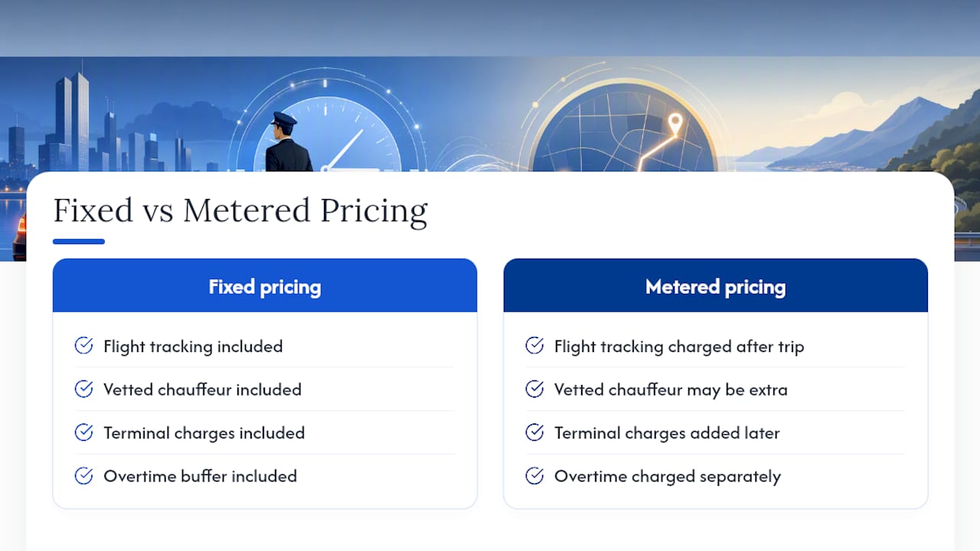Screen dimensions: 980x551
Task: Click the Overtime buffer included text
Action: 200,476
